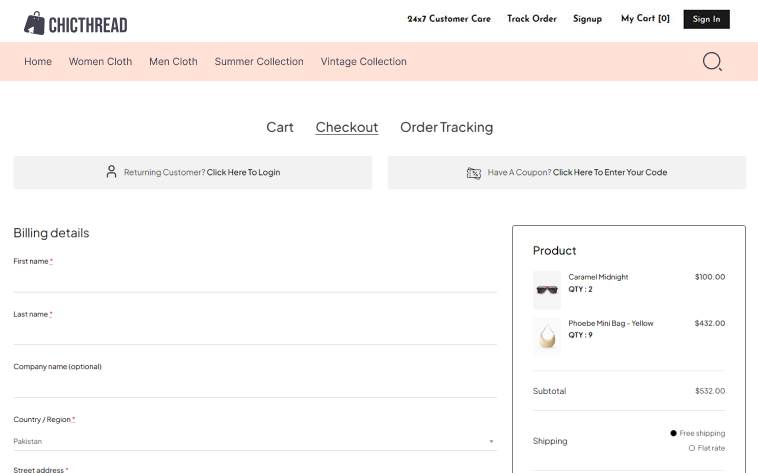Viewport: 758px width, 473px height.
Task: Open search with the magnifier icon
Action: 712,62
